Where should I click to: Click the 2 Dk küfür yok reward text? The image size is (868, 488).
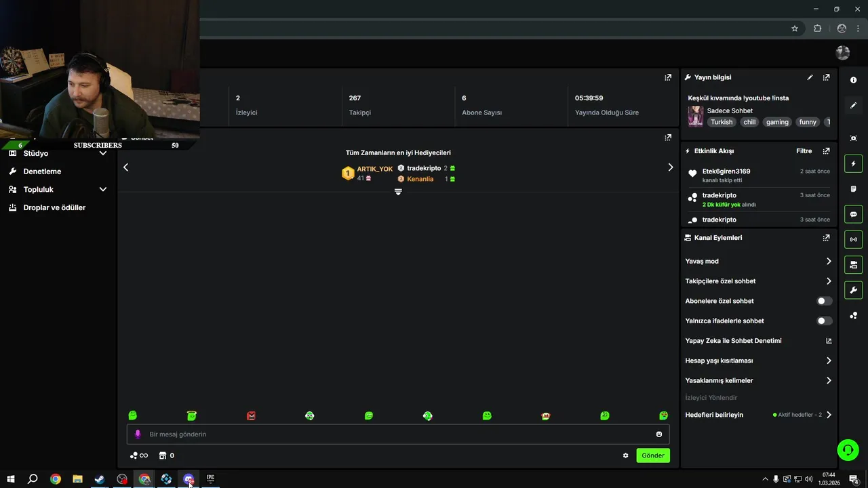pos(722,205)
